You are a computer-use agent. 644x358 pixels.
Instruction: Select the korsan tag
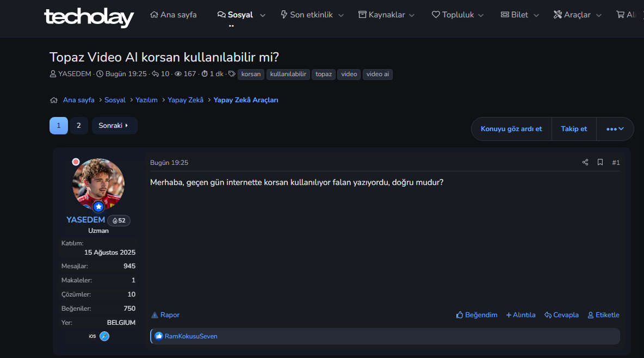pos(251,75)
